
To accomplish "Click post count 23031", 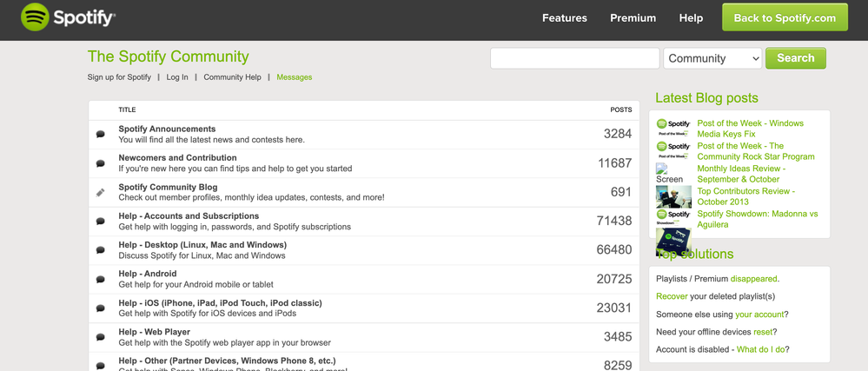I will point(614,308).
